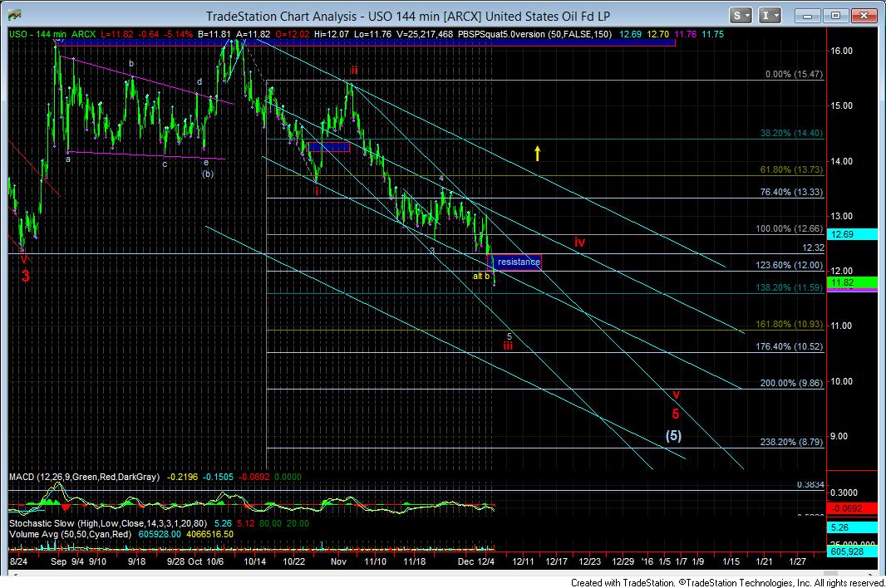886x588 pixels.
Task: Select the 100.00% (12.66) Fibonacci label
Action: (790, 229)
